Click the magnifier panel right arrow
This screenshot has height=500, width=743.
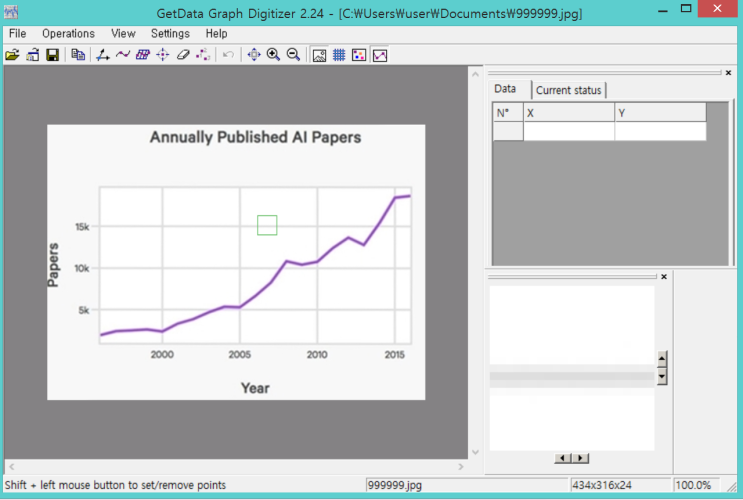pos(580,458)
